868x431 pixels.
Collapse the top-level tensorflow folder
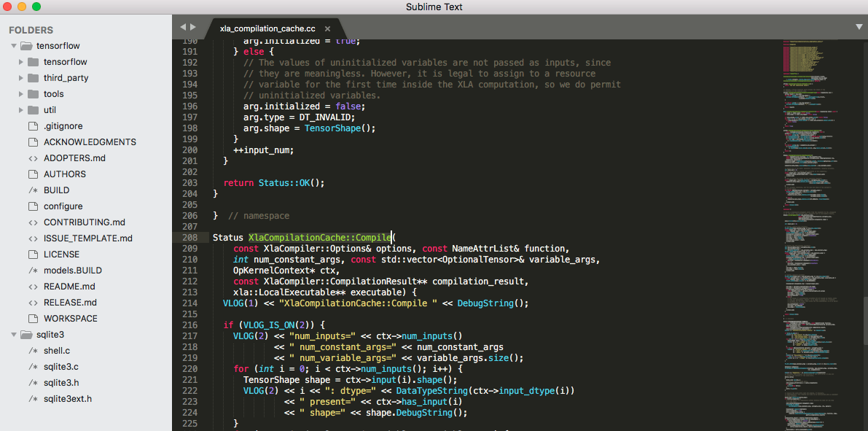[13, 45]
